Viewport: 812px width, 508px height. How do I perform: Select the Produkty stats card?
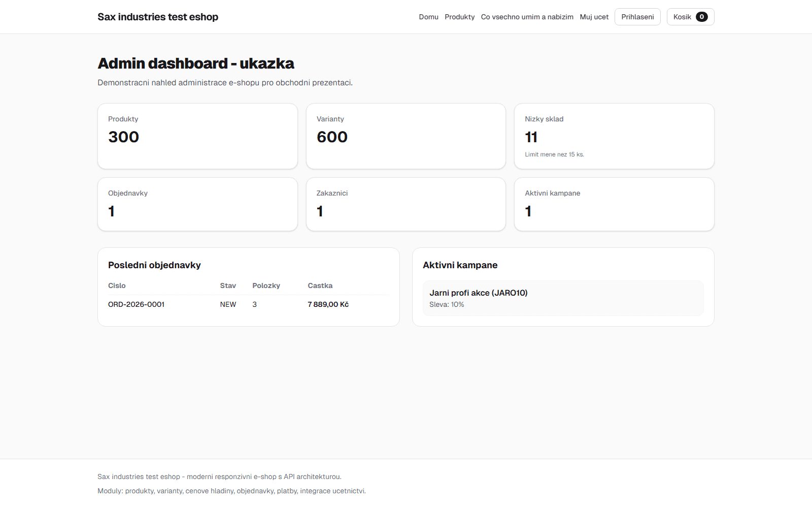197,136
